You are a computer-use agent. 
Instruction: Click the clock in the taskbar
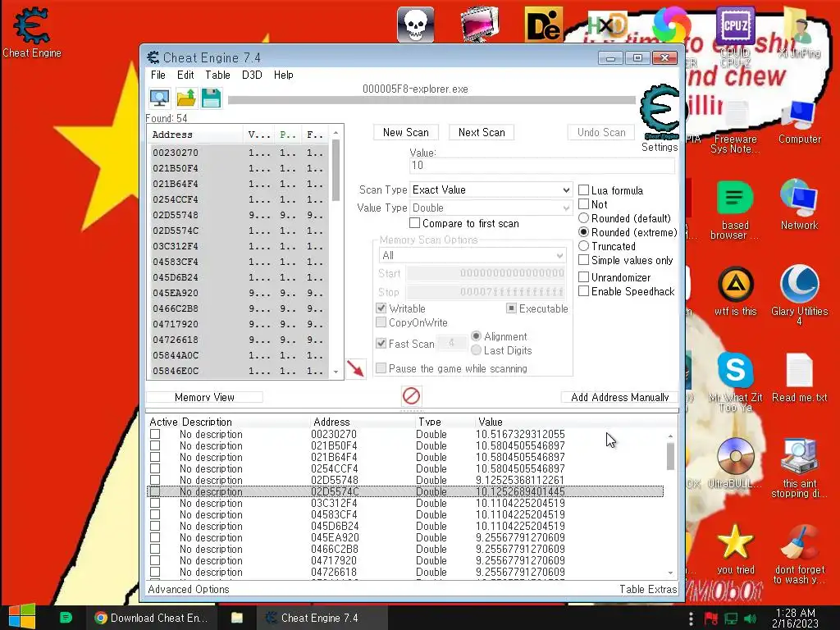(x=795, y=618)
